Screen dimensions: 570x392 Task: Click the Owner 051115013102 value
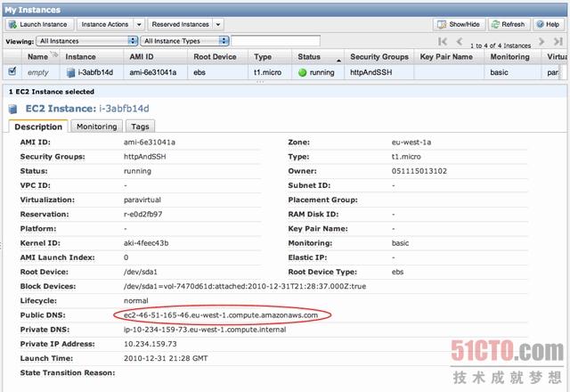pyautogui.click(x=419, y=171)
